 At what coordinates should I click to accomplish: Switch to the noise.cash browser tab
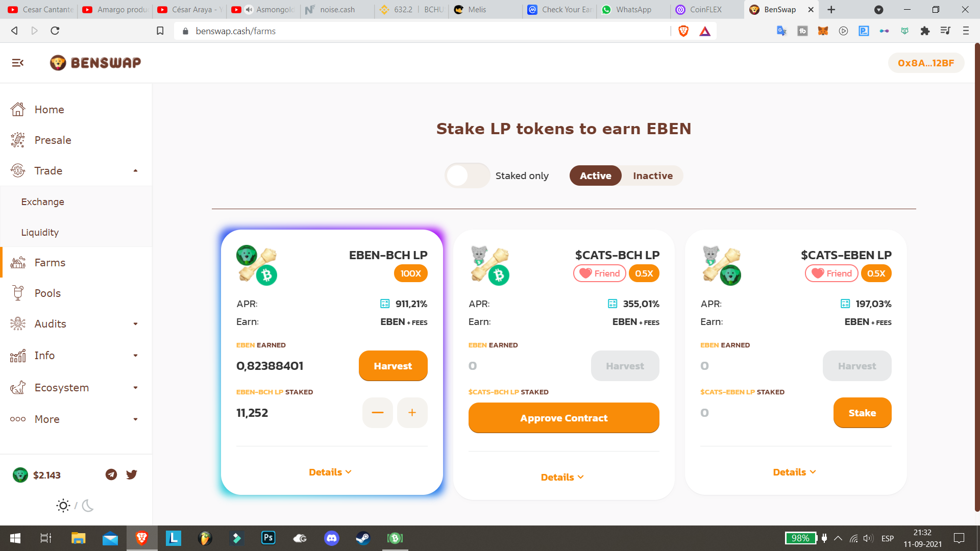337,10
